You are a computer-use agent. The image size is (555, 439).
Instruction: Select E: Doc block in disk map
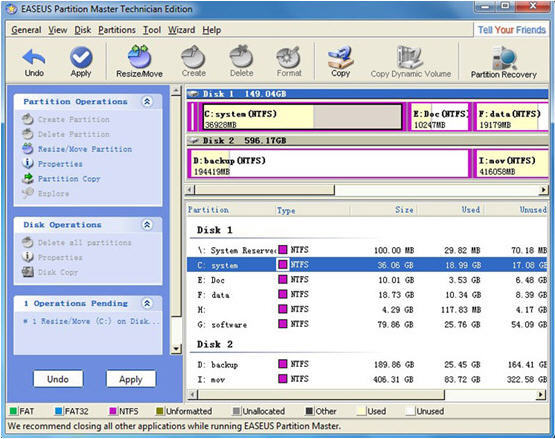(x=440, y=117)
